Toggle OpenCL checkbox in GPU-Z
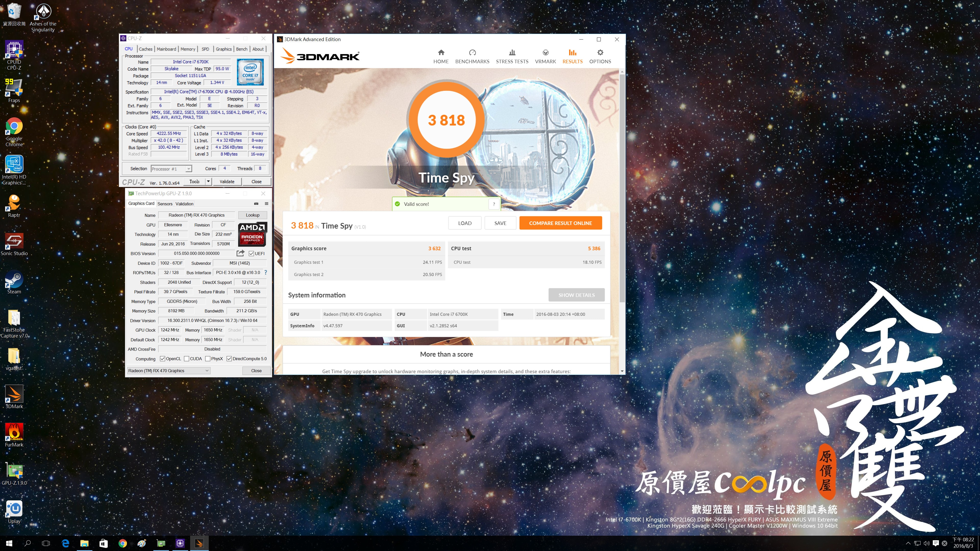The width and height of the screenshot is (980, 551). (163, 359)
